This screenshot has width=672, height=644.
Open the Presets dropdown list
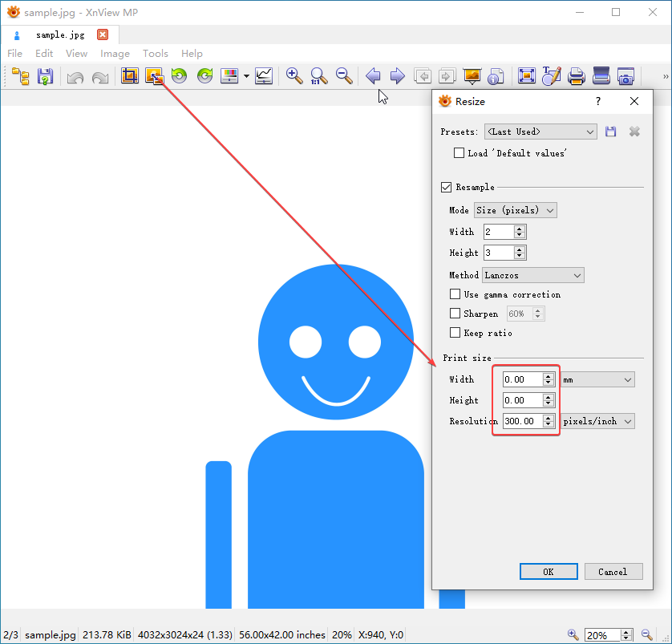point(540,132)
